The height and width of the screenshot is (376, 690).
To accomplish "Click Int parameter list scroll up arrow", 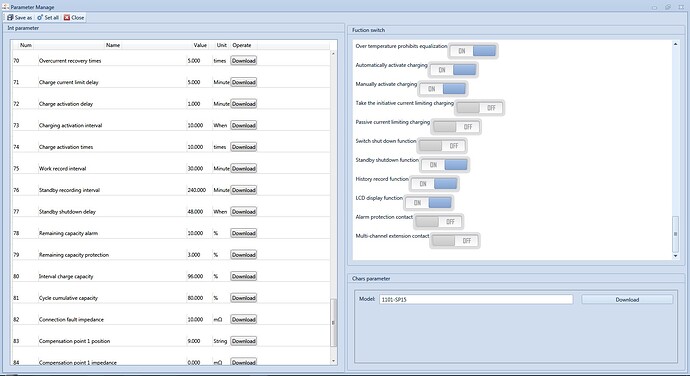I will click(333, 53).
